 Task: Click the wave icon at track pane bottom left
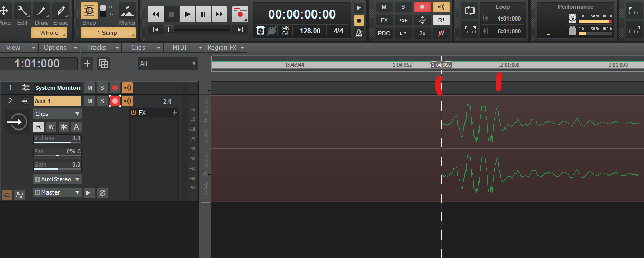[20, 195]
